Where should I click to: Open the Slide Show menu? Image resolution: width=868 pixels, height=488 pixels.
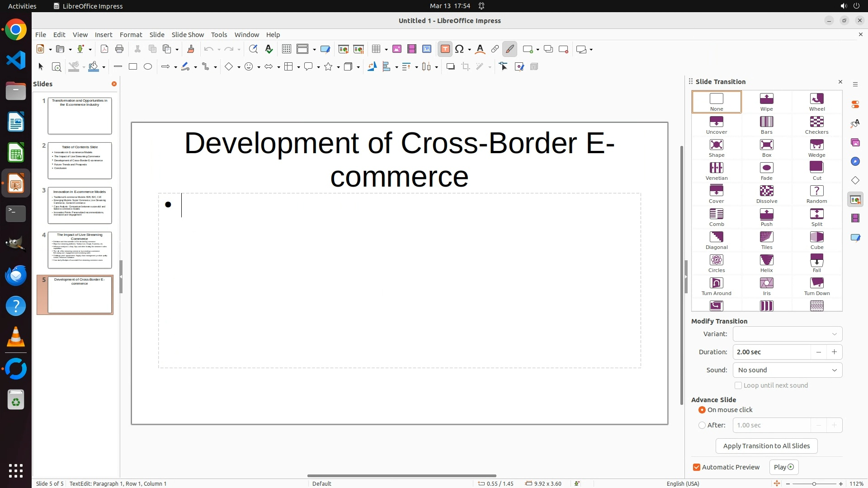[x=188, y=35]
